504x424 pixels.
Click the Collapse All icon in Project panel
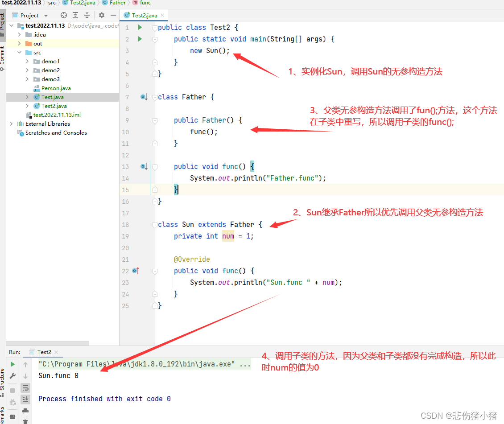click(87, 15)
